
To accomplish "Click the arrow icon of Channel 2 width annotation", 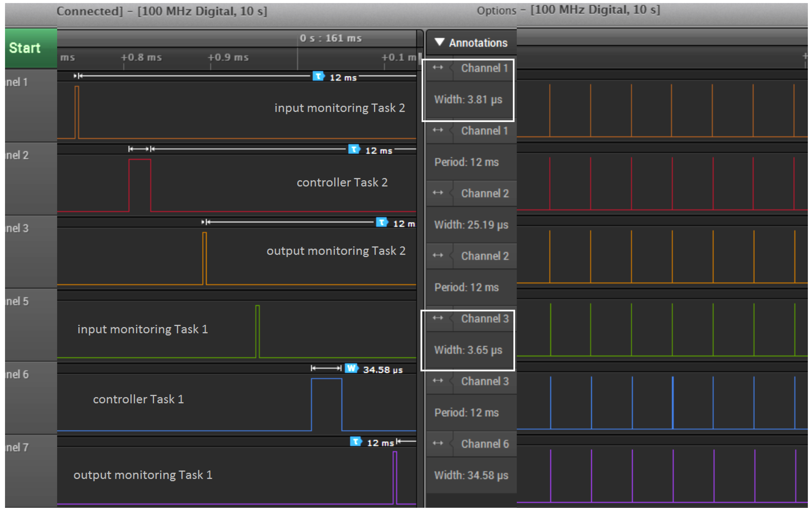I will coord(438,193).
